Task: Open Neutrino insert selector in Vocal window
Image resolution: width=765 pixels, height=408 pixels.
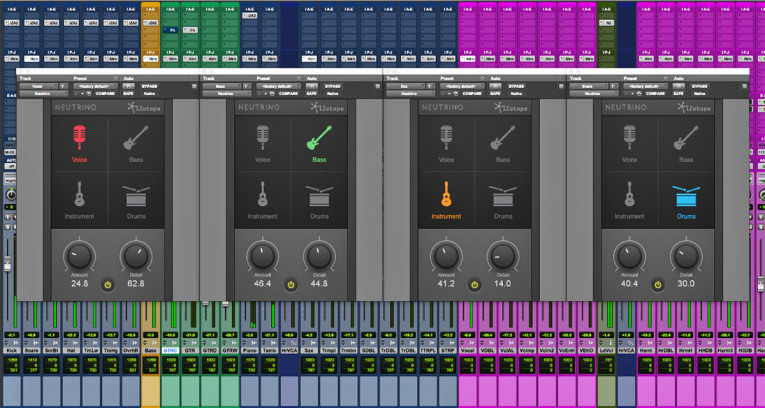Action: point(43,93)
